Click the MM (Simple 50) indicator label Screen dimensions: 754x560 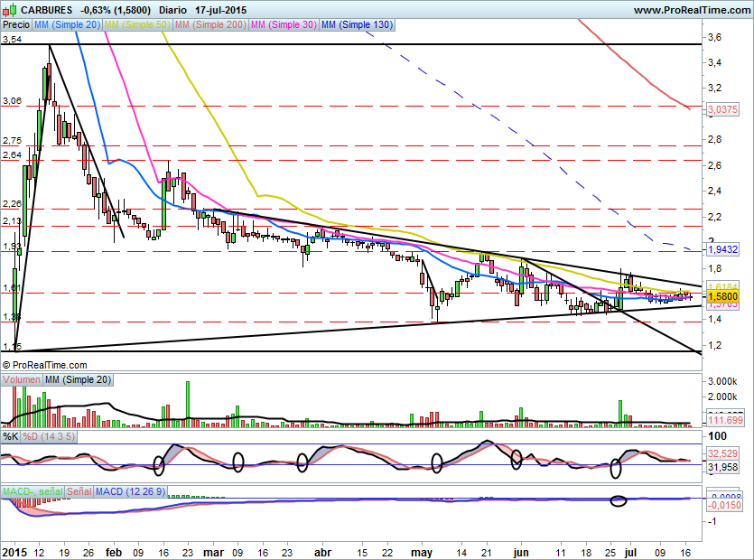click(137, 26)
